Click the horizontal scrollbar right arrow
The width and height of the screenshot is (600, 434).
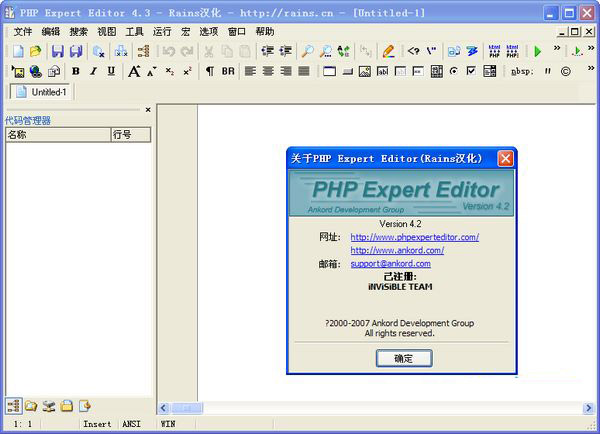(589, 408)
